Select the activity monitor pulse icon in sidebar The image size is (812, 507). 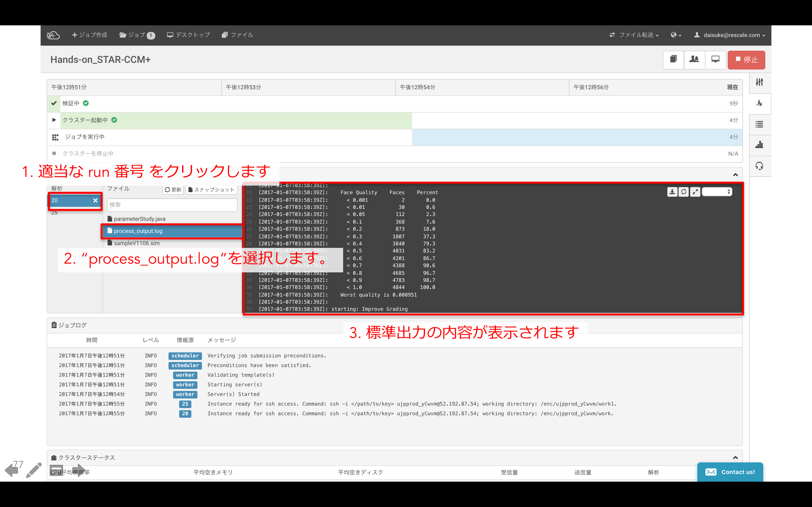coord(760,104)
